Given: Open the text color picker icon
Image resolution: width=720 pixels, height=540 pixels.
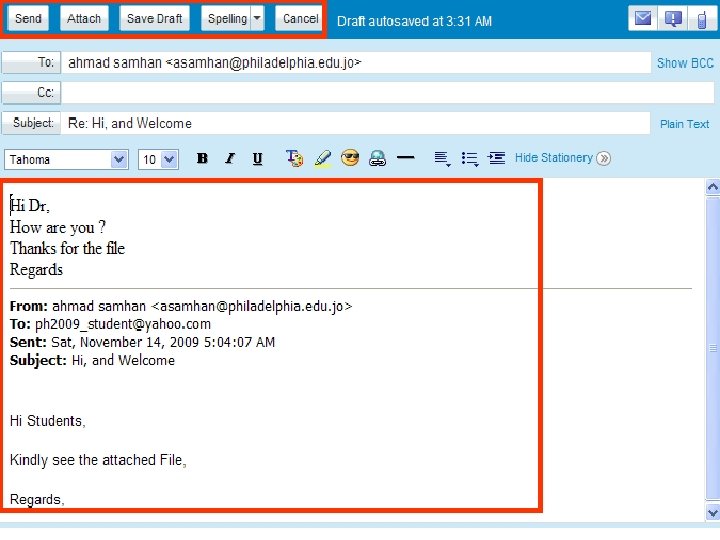Looking at the screenshot, I should [294, 158].
